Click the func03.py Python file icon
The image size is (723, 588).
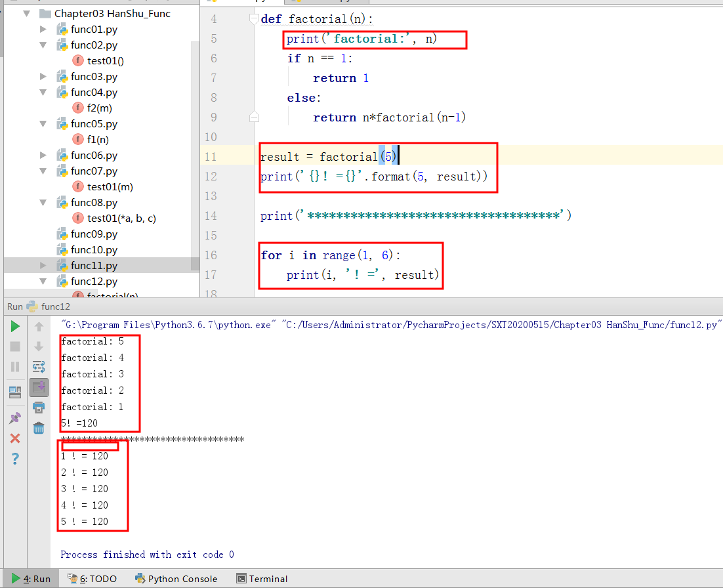(62, 77)
